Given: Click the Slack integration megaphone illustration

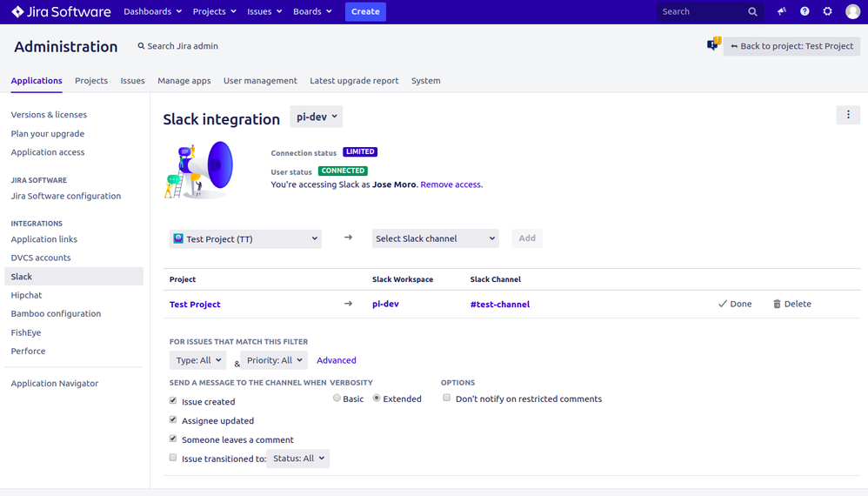Looking at the screenshot, I should tap(198, 170).
